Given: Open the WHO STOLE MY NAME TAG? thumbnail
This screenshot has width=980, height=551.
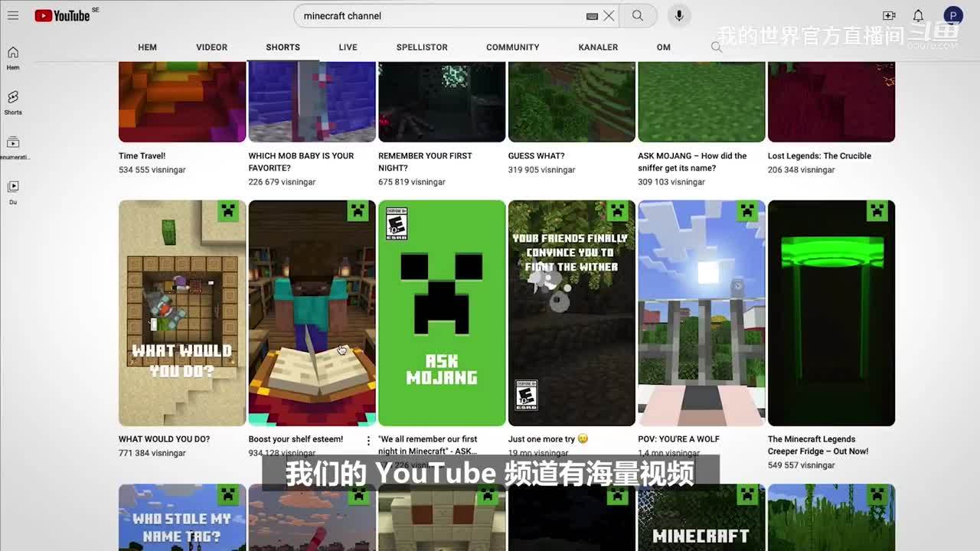Looking at the screenshot, I should tap(182, 517).
